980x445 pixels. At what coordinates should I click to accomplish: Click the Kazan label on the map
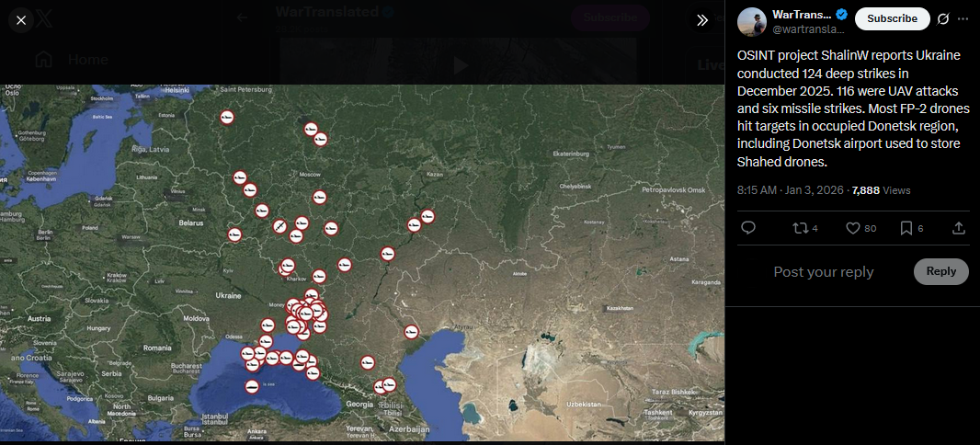[435, 174]
